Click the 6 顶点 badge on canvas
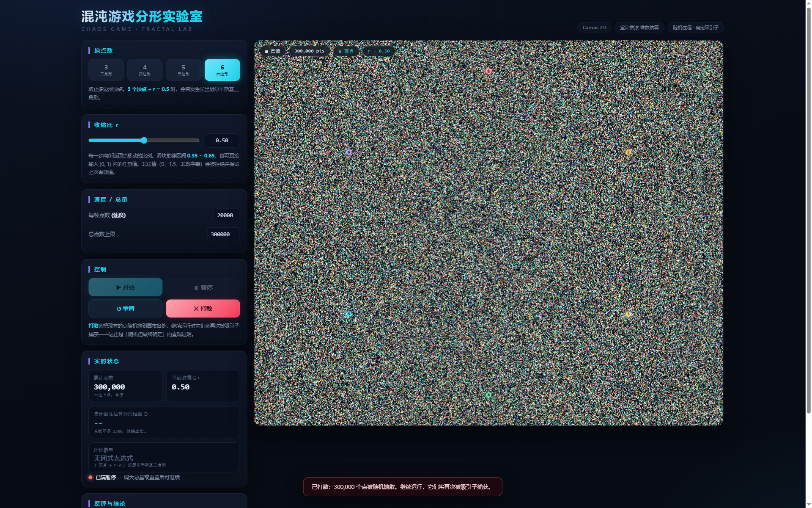 (x=346, y=51)
